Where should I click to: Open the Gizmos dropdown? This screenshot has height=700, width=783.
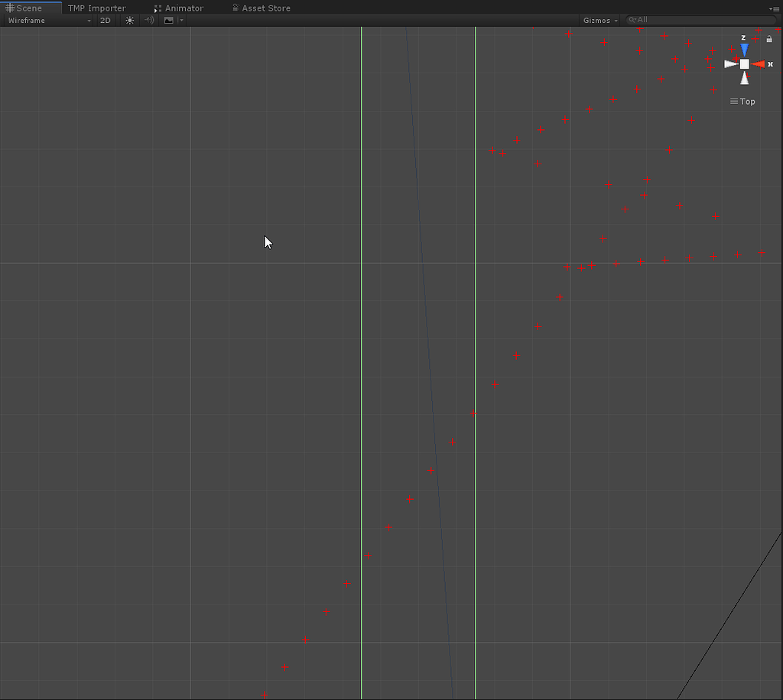click(599, 20)
